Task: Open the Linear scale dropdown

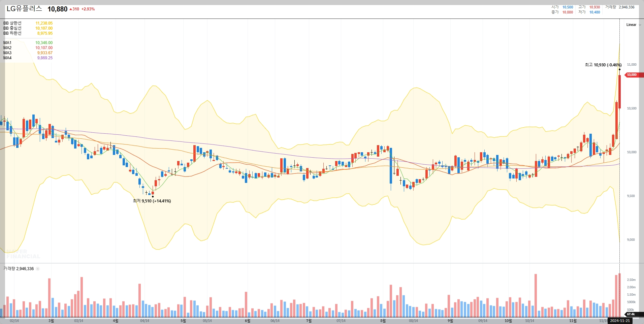Action: coord(634,25)
